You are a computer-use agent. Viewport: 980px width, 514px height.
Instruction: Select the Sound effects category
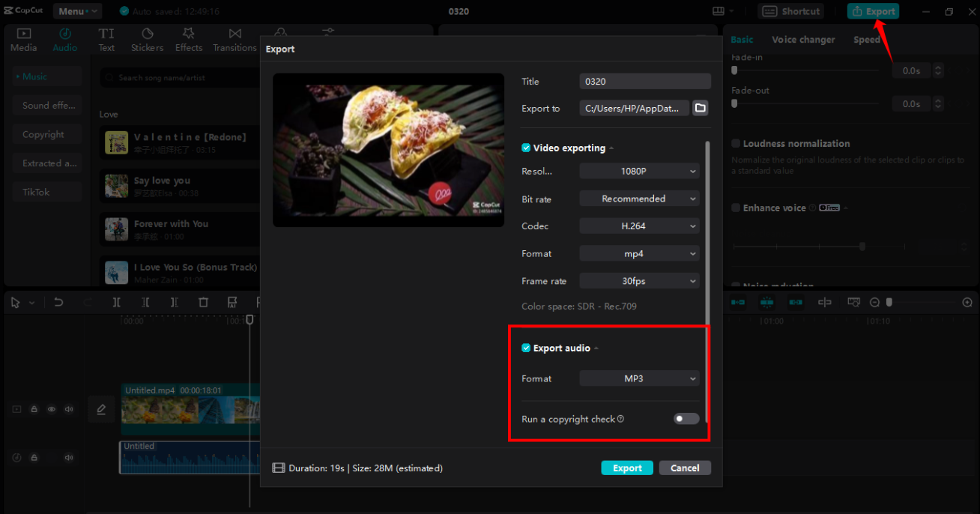click(47, 106)
